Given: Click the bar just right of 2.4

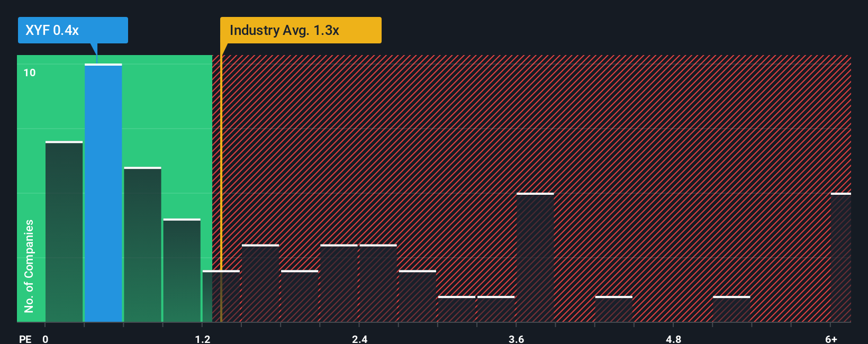Looking at the screenshot, I should [378, 283].
